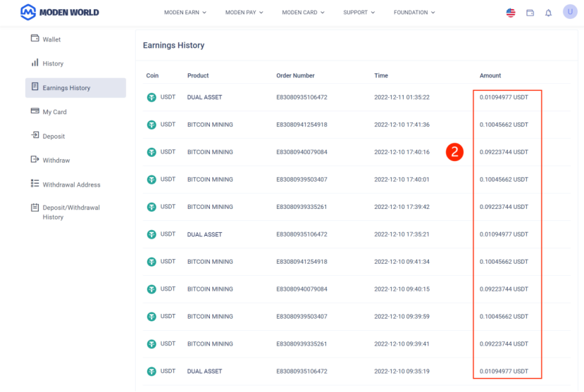The image size is (584, 392).
Task: Open the language flag selector
Action: (511, 13)
